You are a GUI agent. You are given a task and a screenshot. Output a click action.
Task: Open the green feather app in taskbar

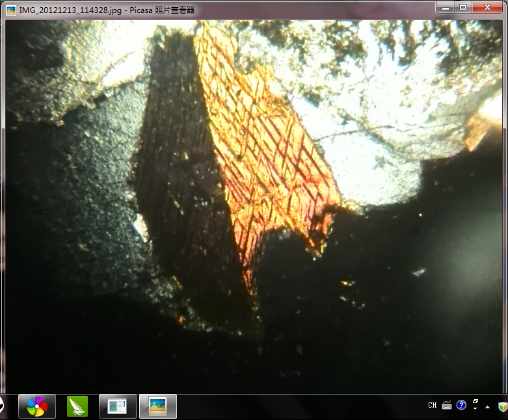(x=77, y=406)
